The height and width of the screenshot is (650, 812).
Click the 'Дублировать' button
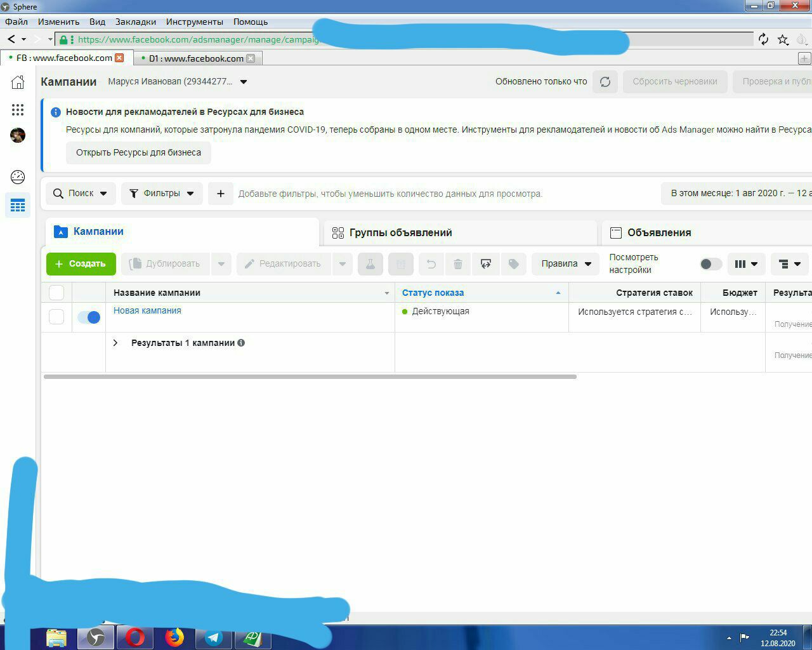click(x=166, y=263)
